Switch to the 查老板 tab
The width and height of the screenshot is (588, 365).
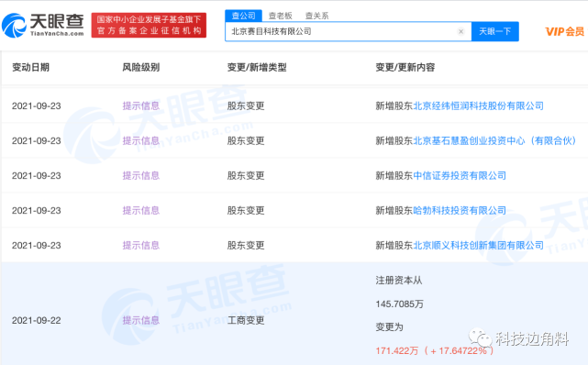pos(280,16)
